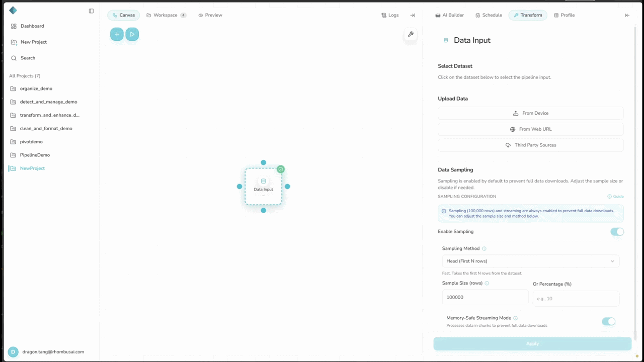Image resolution: width=644 pixels, height=362 pixels.
Task: Click the bottom connector handle of node
Action: 263,210
